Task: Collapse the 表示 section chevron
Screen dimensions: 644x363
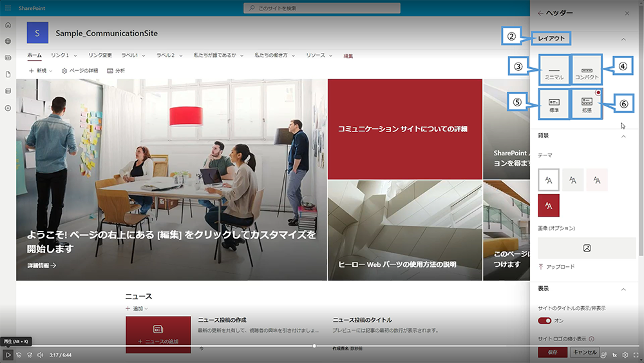Action: [x=623, y=289]
